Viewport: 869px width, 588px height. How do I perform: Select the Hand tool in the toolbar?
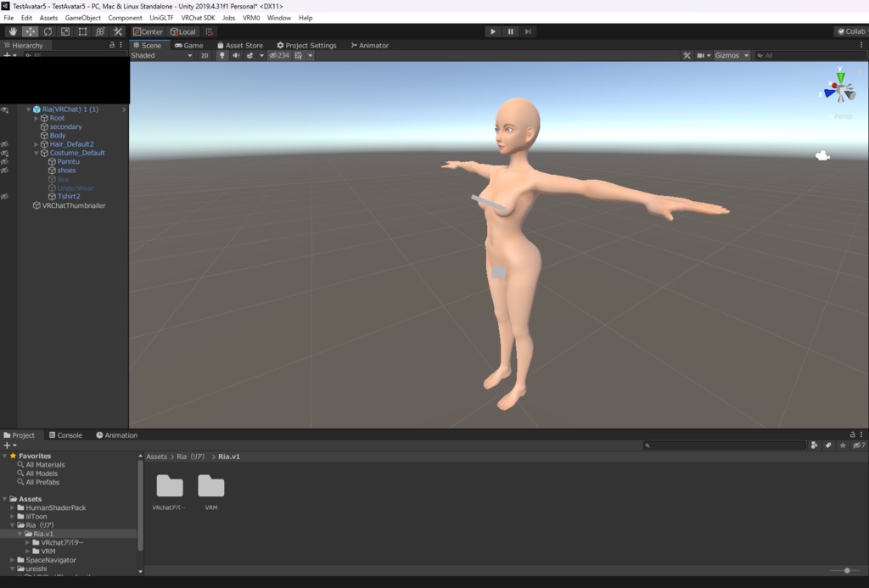13,31
